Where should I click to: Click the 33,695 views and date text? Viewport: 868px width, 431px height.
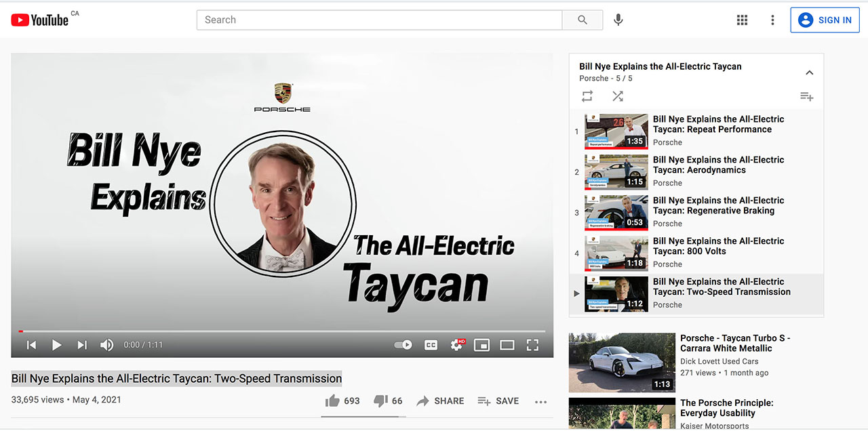pyautogui.click(x=66, y=400)
